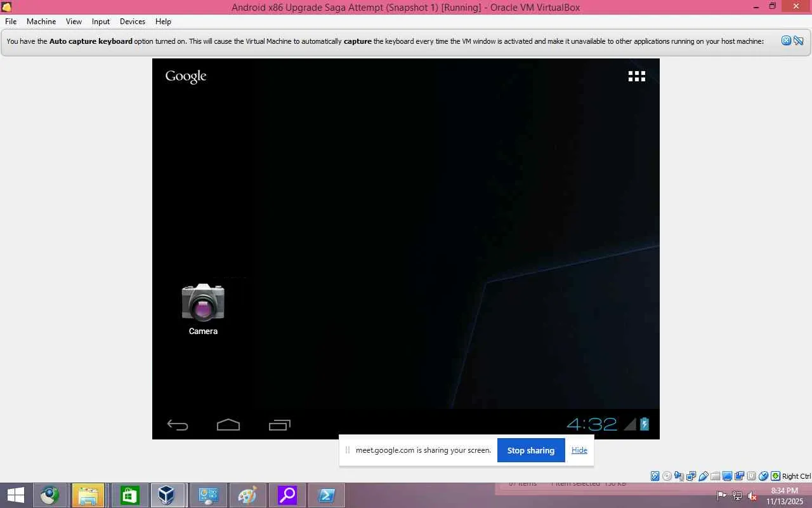The height and width of the screenshot is (508, 812).
Task: Open the network tray icon
Action: pyautogui.click(x=737, y=495)
